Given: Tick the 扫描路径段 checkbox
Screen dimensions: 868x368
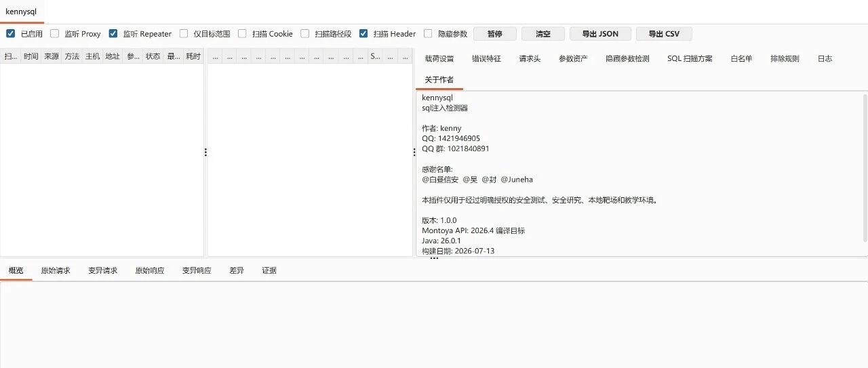Looking at the screenshot, I should 305,33.
